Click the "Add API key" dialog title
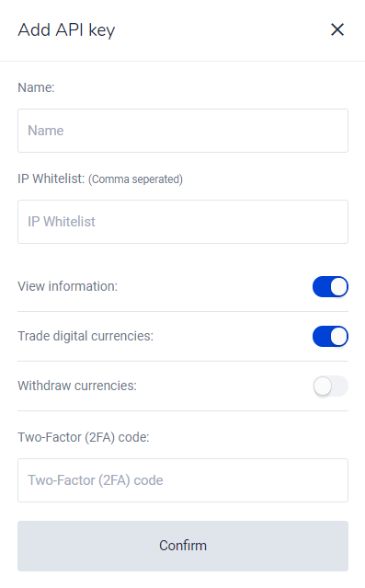Image resolution: width=365 pixels, height=588 pixels. [66, 30]
